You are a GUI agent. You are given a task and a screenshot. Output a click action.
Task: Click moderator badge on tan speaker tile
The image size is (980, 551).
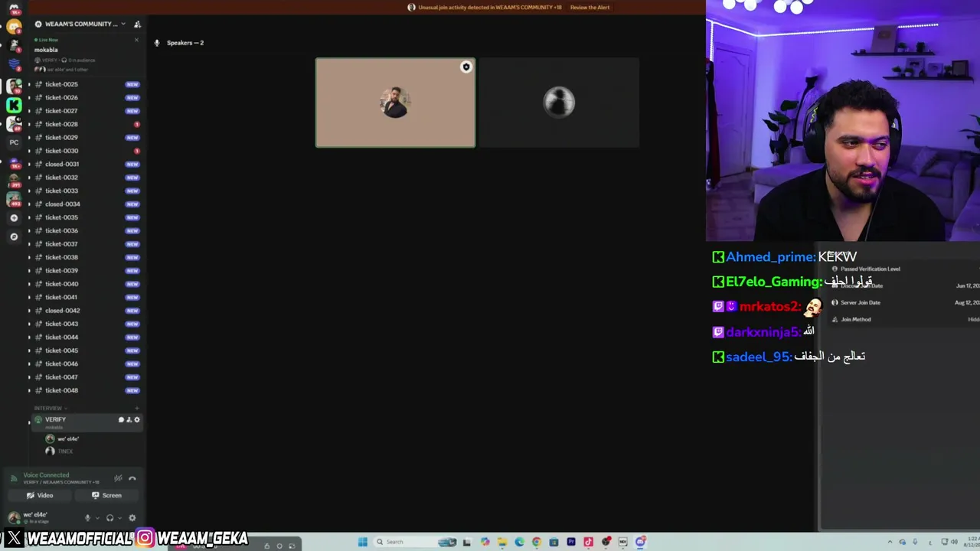coord(465,67)
